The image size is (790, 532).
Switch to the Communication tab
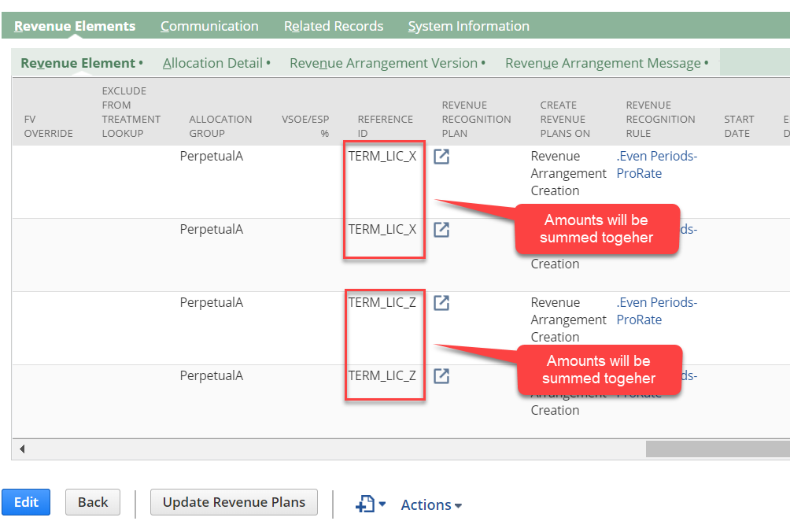209,26
